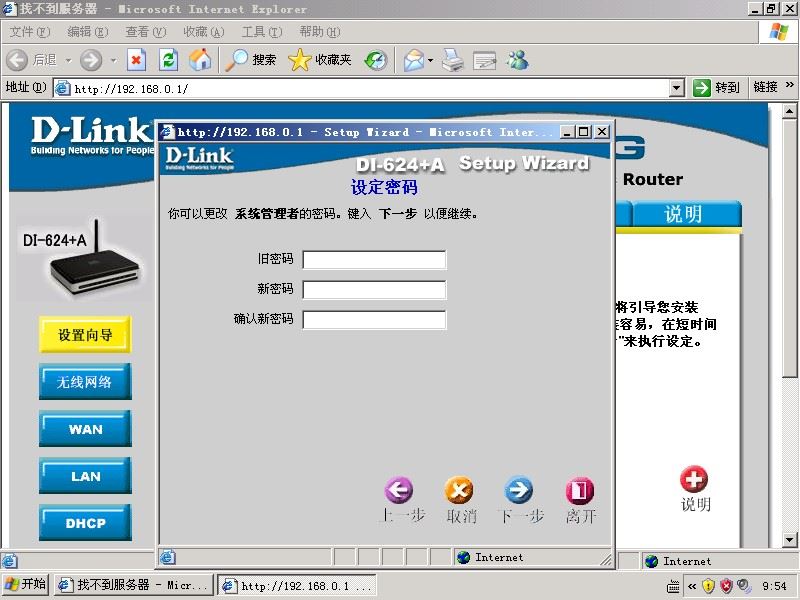Viewport: 800px width, 600px height.
Task: Expand hidden tray icons chevron
Action: coord(692,586)
